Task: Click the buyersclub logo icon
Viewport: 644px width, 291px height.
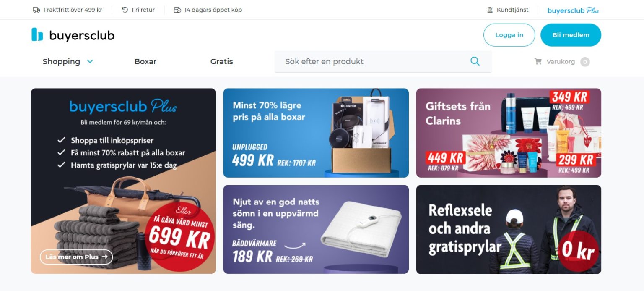Action: click(37, 34)
